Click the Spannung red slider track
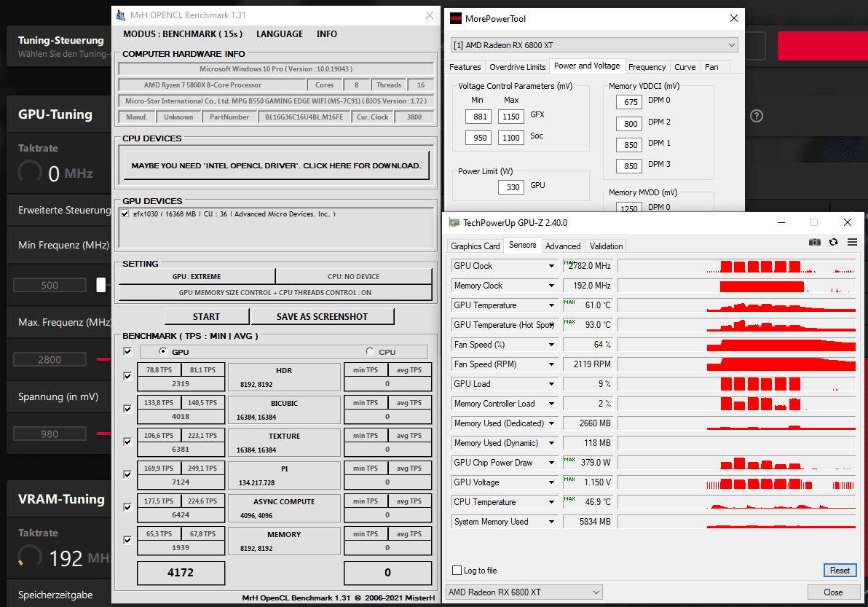The height and width of the screenshot is (607, 868). pyautogui.click(x=103, y=433)
